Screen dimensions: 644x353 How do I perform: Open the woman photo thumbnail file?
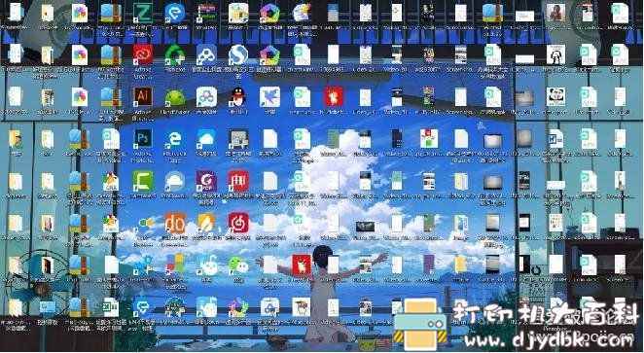555,13
